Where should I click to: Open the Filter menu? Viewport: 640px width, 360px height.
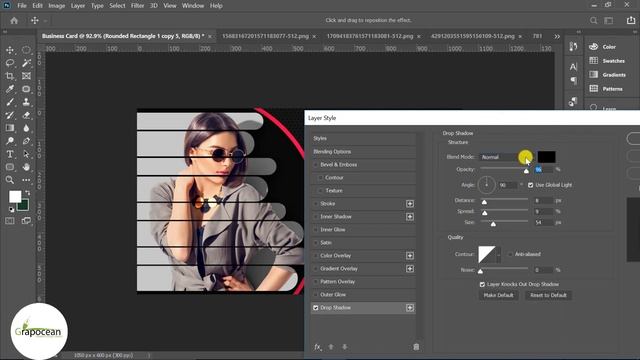tap(138, 6)
